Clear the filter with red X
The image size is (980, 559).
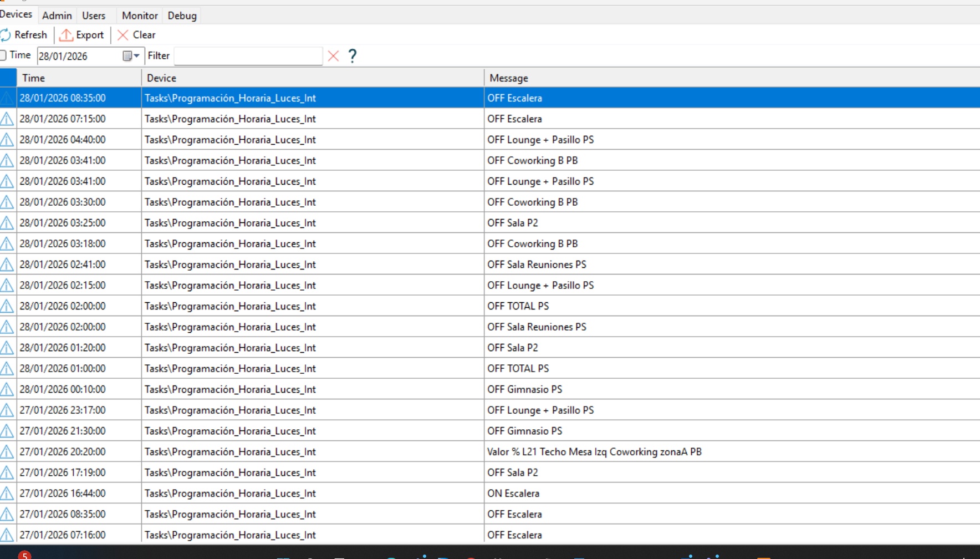[x=333, y=56]
